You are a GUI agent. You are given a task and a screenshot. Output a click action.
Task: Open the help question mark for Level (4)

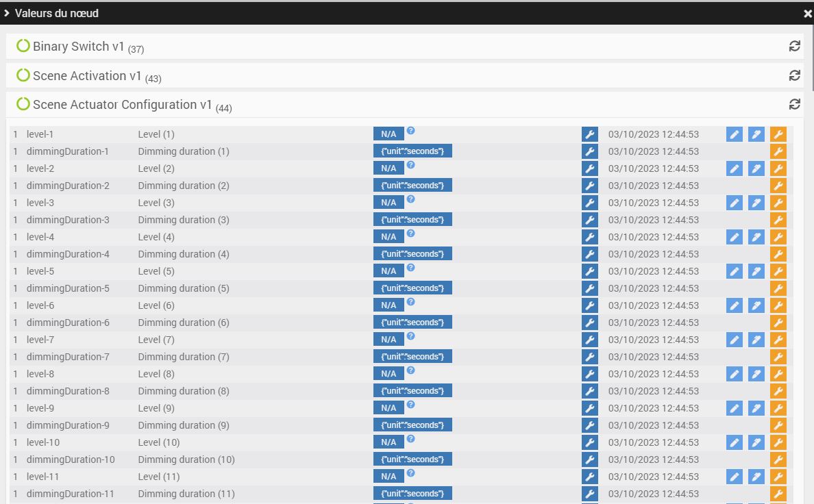[410, 234]
